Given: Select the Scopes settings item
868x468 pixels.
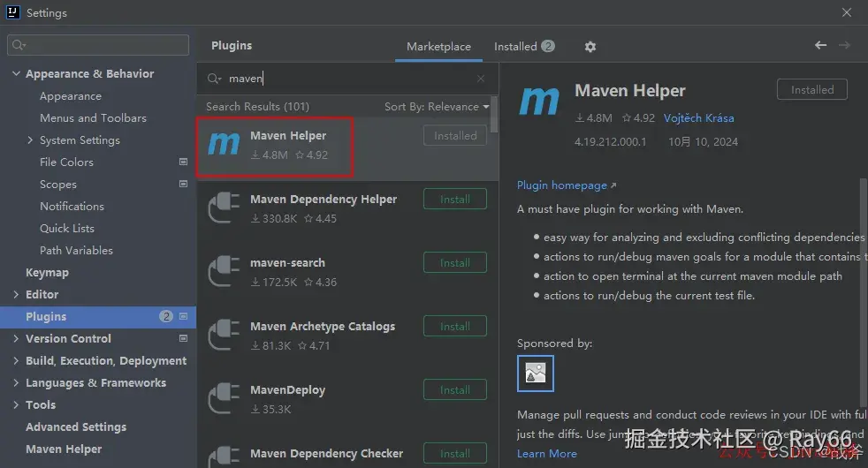Looking at the screenshot, I should point(58,185).
